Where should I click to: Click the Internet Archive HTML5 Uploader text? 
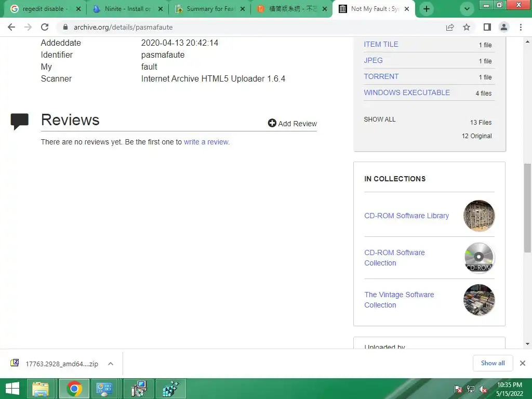coord(213,79)
